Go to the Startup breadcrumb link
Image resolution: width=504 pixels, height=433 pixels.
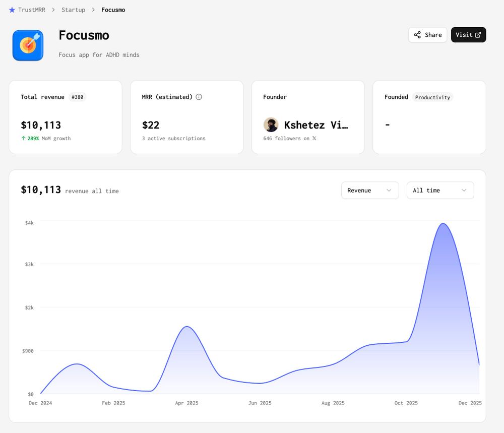pos(73,10)
